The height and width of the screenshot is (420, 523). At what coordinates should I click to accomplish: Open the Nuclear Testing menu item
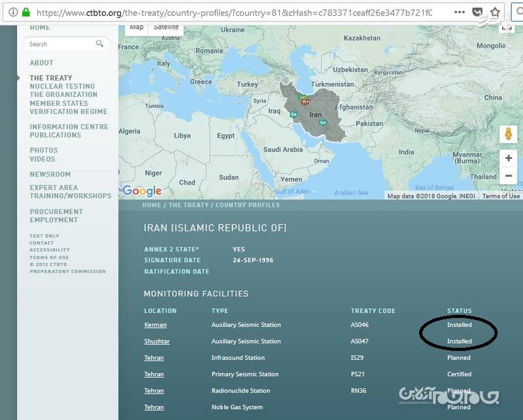[x=62, y=86]
